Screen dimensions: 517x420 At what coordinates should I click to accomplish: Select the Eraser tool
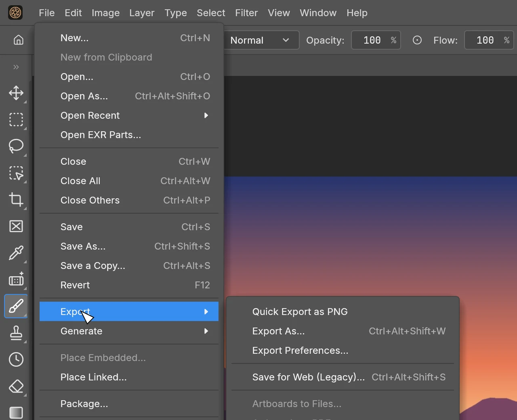(x=16, y=386)
